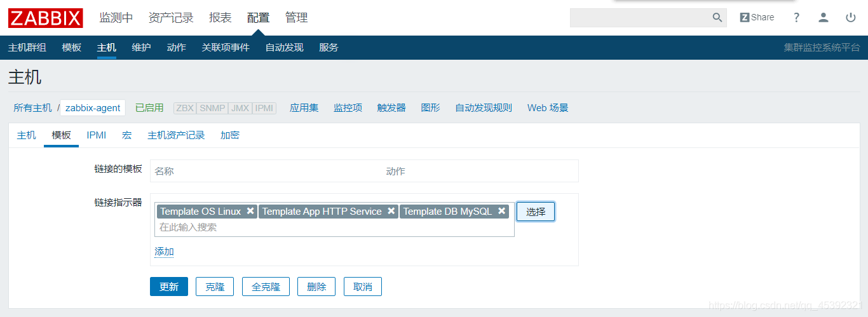Screen dimensions: 868x317
Task: Switch to the 主机资产记录 tab
Action: [x=176, y=135]
